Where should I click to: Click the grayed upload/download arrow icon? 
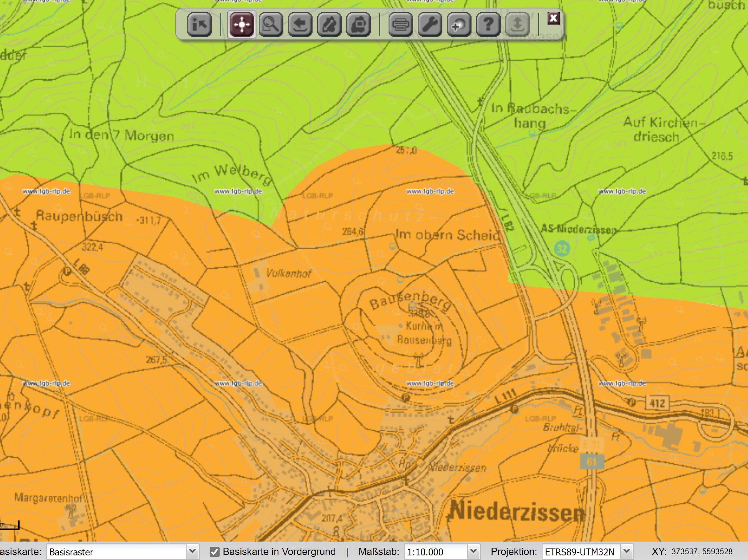pyautogui.click(x=517, y=25)
